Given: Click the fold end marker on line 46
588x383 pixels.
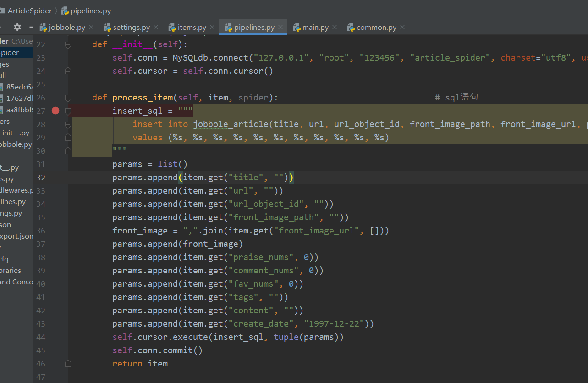Looking at the screenshot, I should coord(68,364).
